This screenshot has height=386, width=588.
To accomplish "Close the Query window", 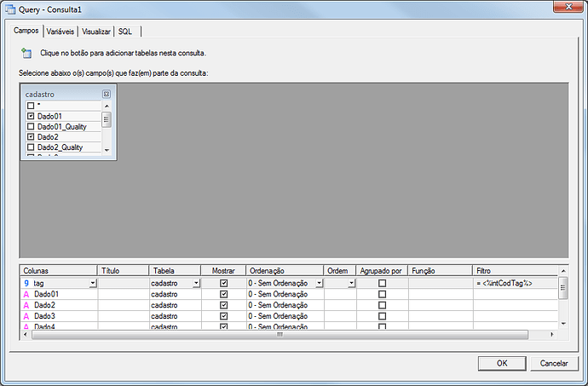I will point(568,6).
